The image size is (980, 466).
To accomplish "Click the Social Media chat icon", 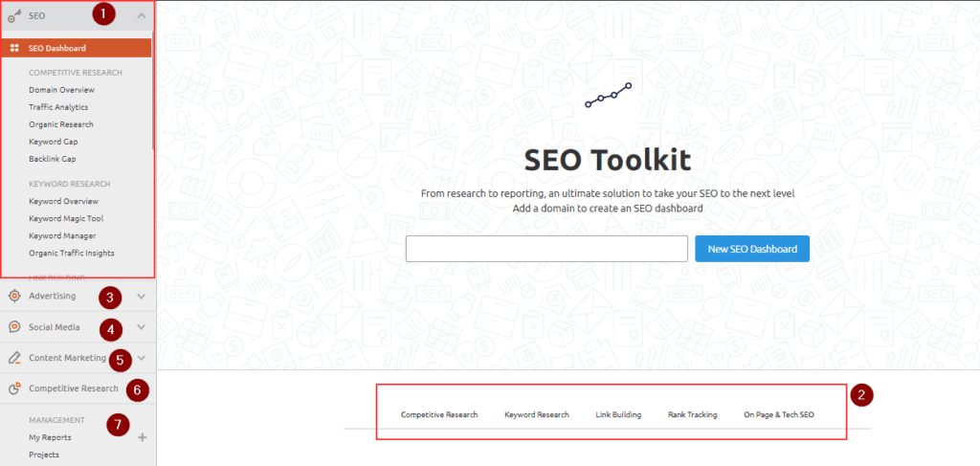I will coord(14,326).
